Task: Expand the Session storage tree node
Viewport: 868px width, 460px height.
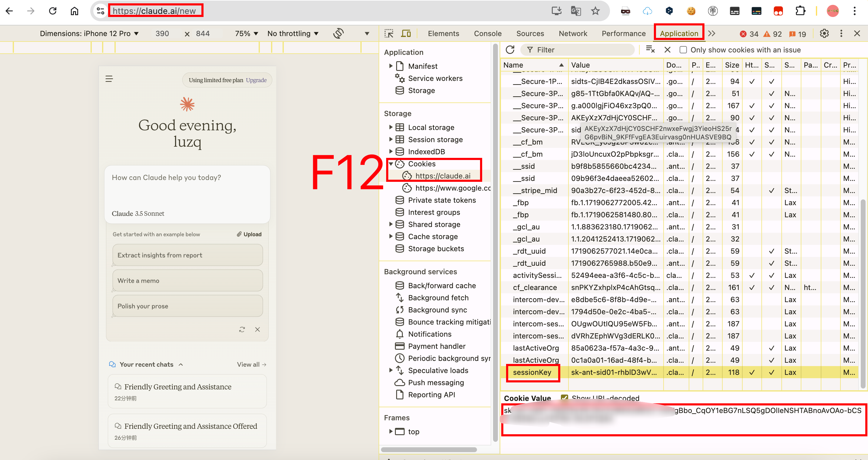Action: [x=390, y=139]
